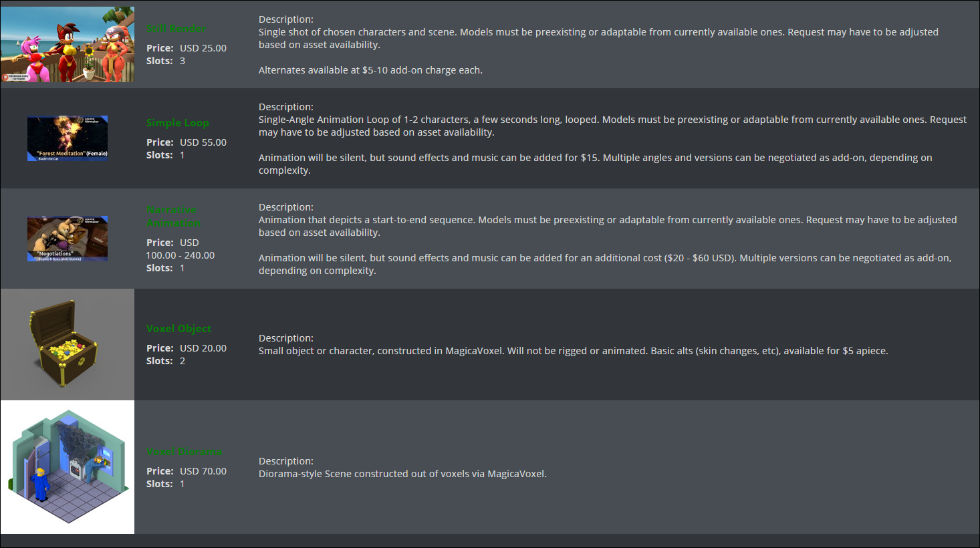The width and height of the screenshot is (980, 548).
Task: Click the USD 25.00 price
Action: 203,48
